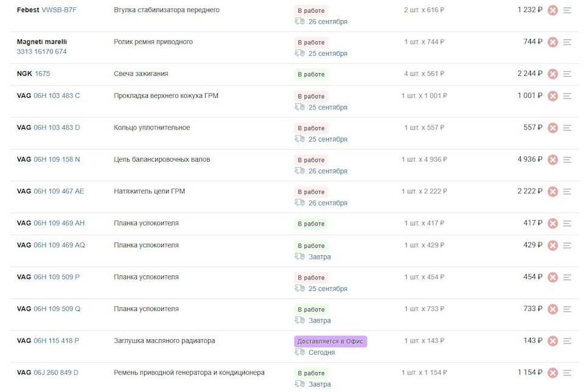Open part number link VWSB-B7F
Image resolution: width=584 pixels, height=392 pixels.
(x=59, y=10)
